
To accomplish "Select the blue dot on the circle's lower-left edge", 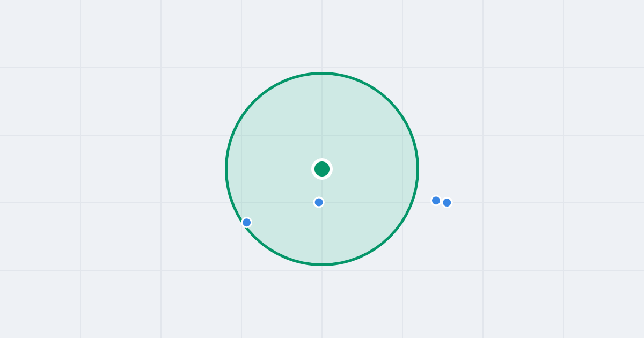I will [247, 222].
